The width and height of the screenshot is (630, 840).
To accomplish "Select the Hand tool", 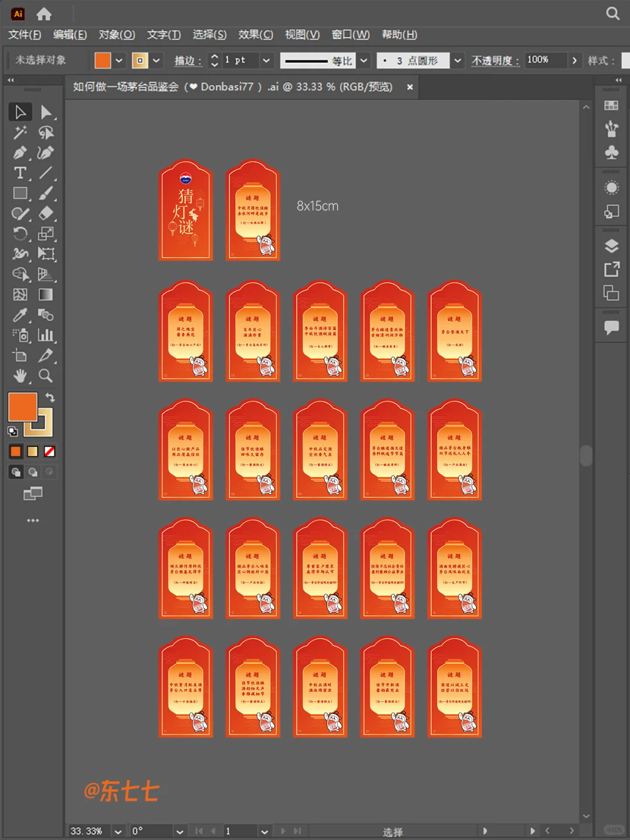I will 20,376.
